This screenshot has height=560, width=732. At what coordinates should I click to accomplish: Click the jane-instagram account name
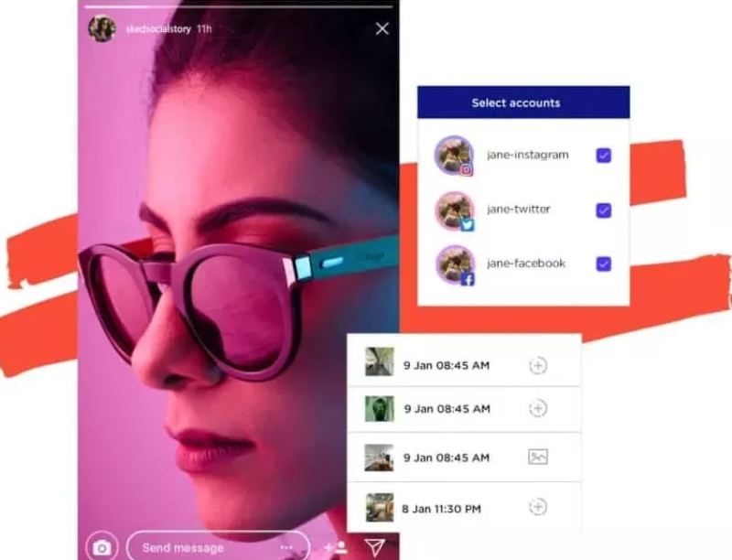(x=528, y=155)
